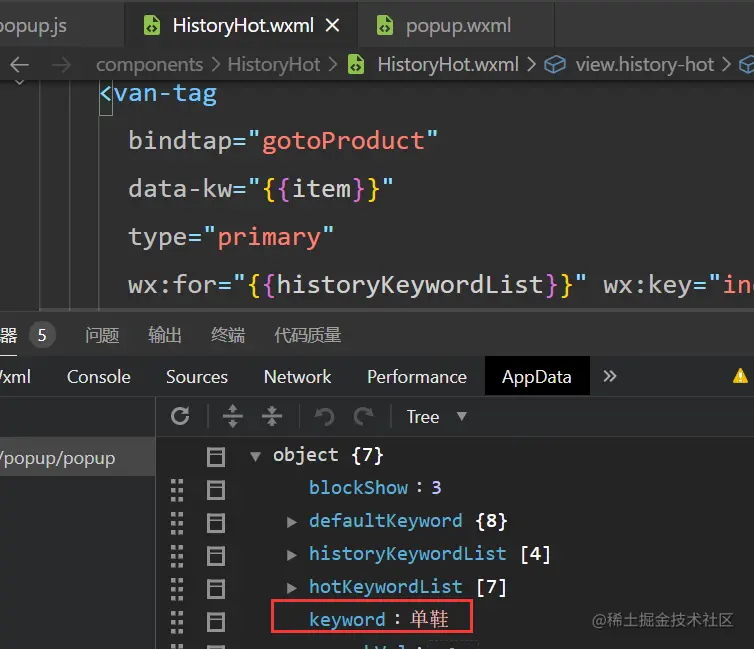This screenshot has height=649, width=754.
Task: Collapse the root object {7} node
Action: [255, 456]
